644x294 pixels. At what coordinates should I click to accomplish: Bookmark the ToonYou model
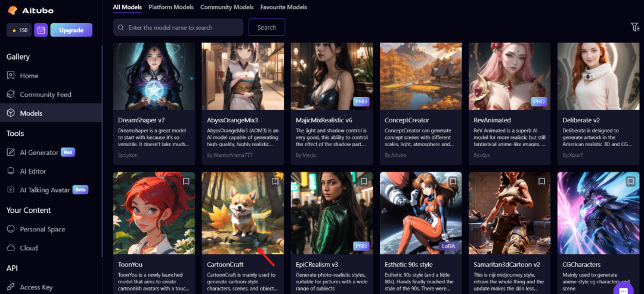pyautogui.click(x=186, y=181)
